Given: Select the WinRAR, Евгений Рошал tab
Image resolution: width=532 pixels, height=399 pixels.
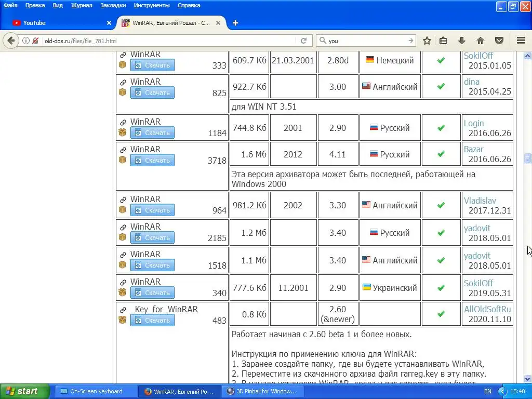Looking at the screenshot, I should tap(171, 23).
